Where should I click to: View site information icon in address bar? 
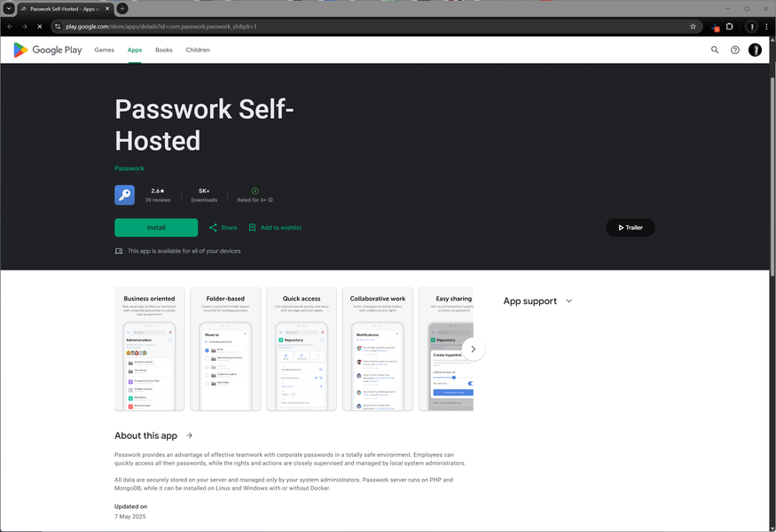tap(58, 27)
